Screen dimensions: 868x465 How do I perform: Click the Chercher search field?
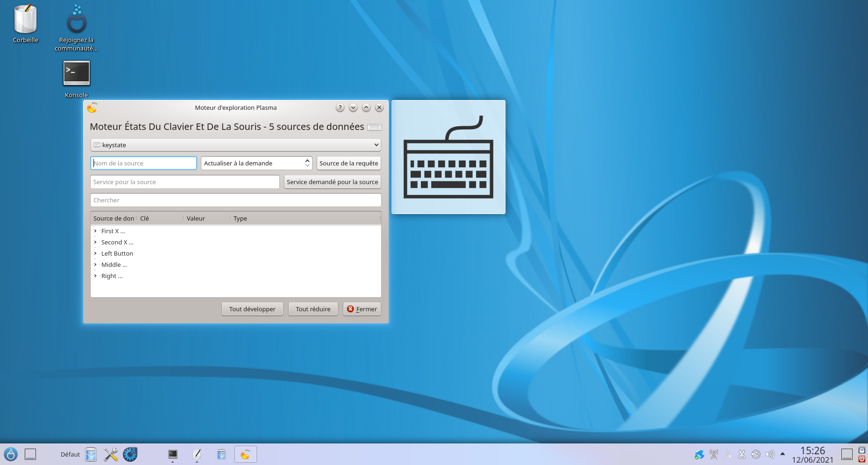pos(235,200)
